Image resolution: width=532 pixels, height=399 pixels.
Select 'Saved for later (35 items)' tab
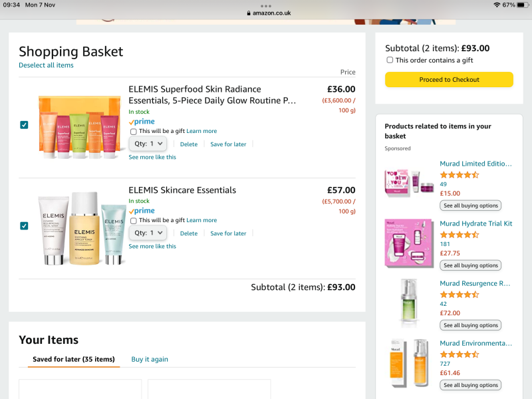pyautogui.click(x=74, y=359)
